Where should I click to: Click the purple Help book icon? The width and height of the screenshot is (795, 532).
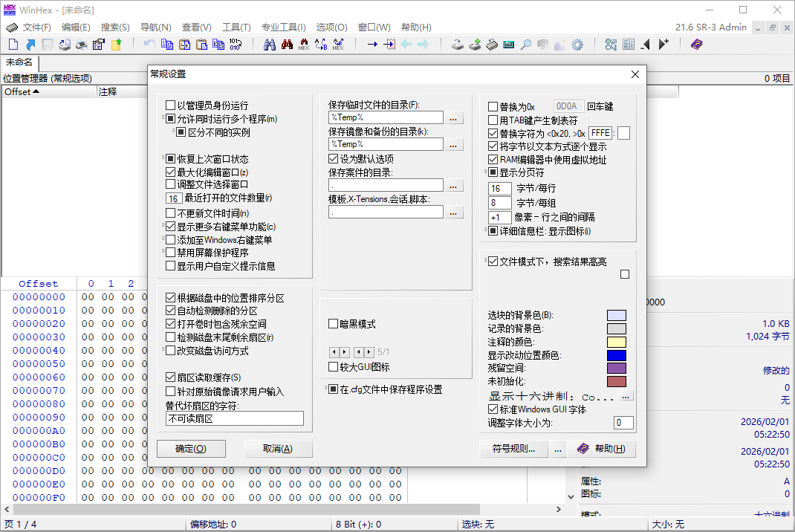pos(697,45)
